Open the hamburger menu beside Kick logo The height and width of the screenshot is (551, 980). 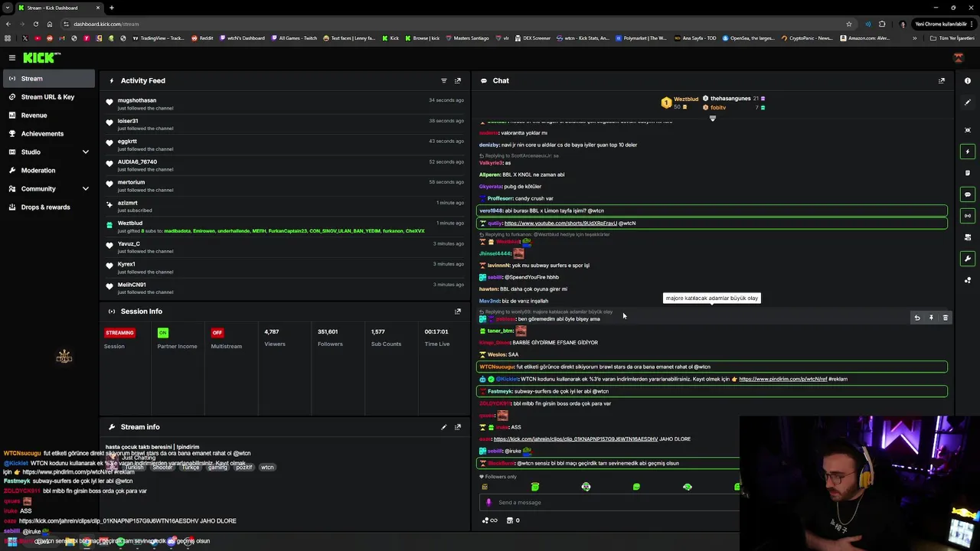tap(12, 57)
